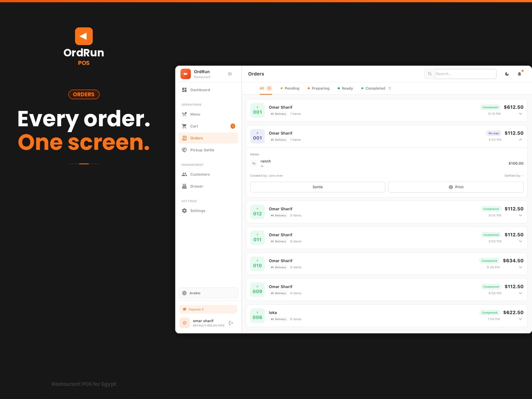Open Dashboard from the sidebar
Screen dimensions: 532x399
208,90
